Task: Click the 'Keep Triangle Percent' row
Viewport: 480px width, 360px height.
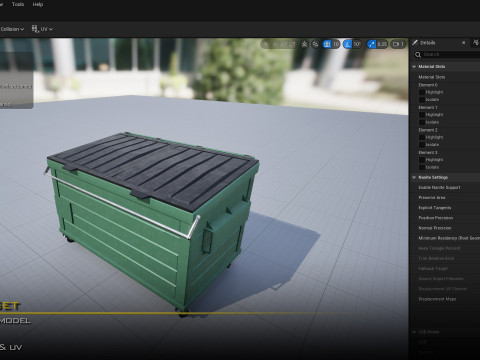Action: [445, 248]
